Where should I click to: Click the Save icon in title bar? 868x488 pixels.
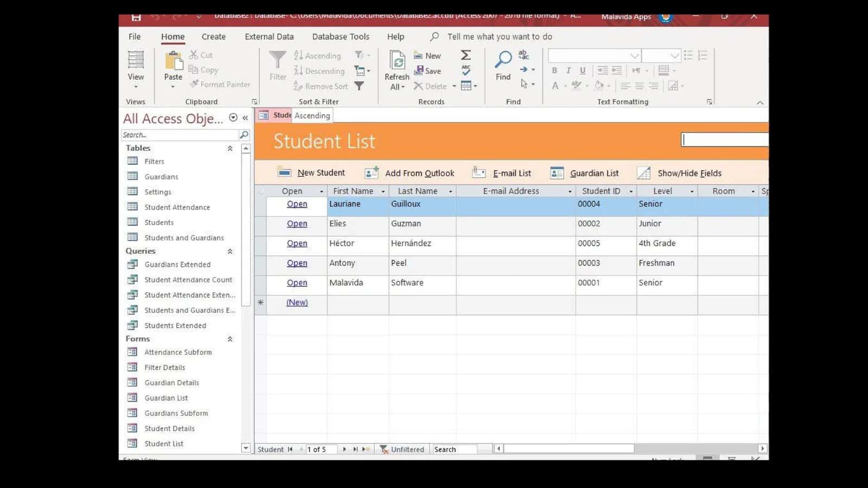[x=136, y=17]
